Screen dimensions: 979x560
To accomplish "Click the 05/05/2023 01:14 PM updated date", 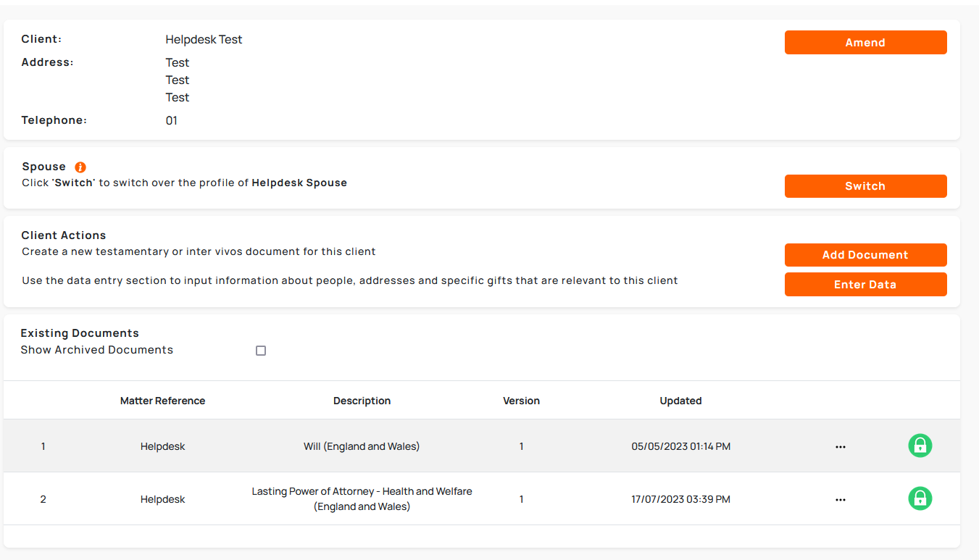I will coord(680,446).
